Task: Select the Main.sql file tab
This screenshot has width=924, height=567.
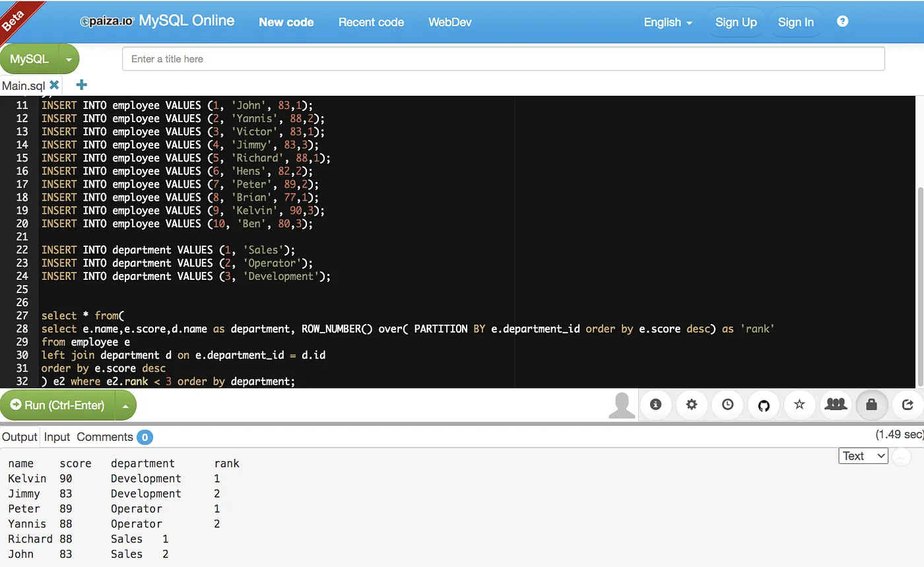Action: (x=23, y=85)
